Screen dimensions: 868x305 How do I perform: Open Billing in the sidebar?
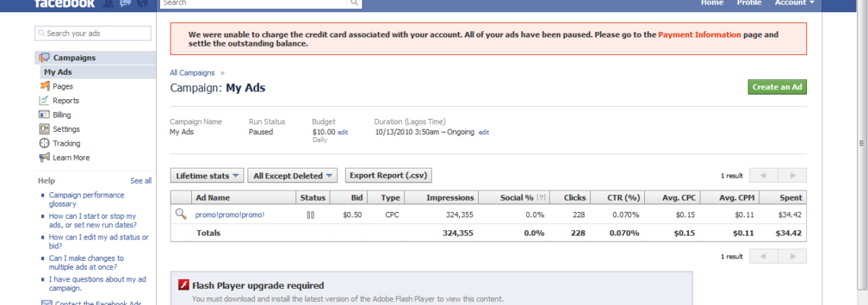pyautogui.click(x=62, y=115)
